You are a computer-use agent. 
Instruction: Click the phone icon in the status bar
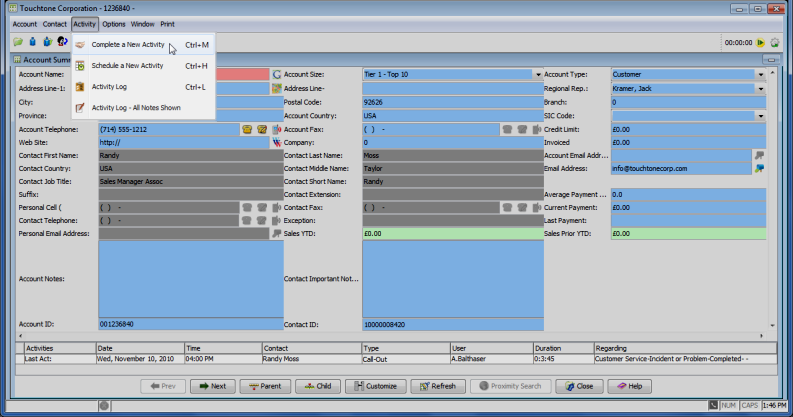click(x=713, y=405)
